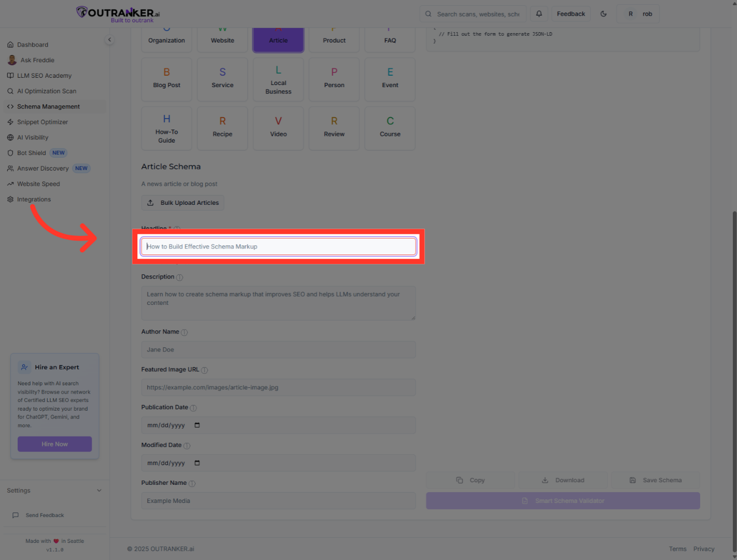Pick the Review schema card

(334, 129)
